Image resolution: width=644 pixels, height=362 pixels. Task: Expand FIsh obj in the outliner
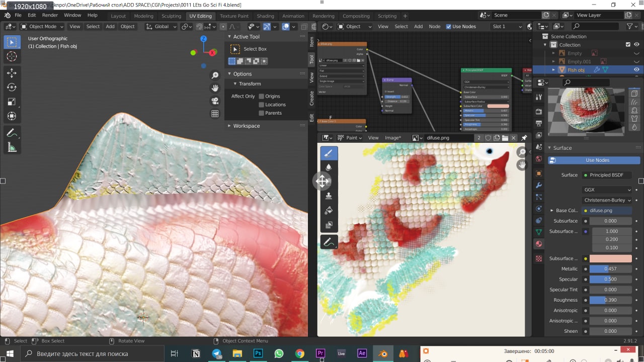[x=554, y=70]
